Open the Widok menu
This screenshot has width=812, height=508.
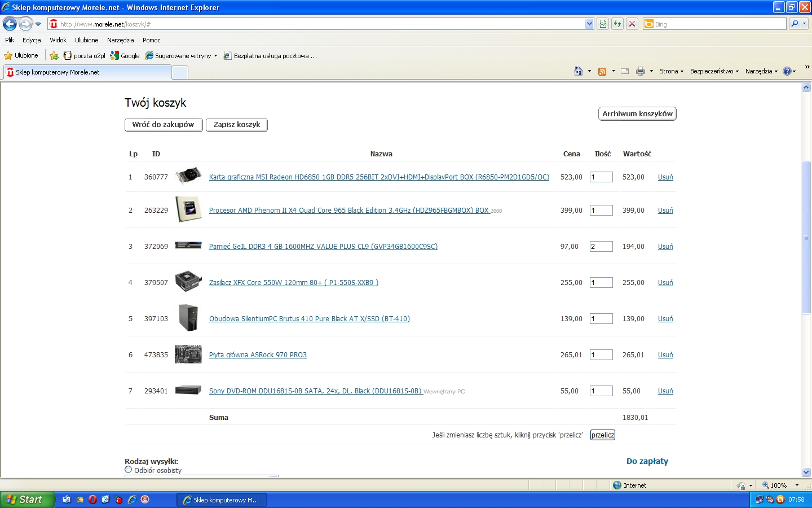58,40
